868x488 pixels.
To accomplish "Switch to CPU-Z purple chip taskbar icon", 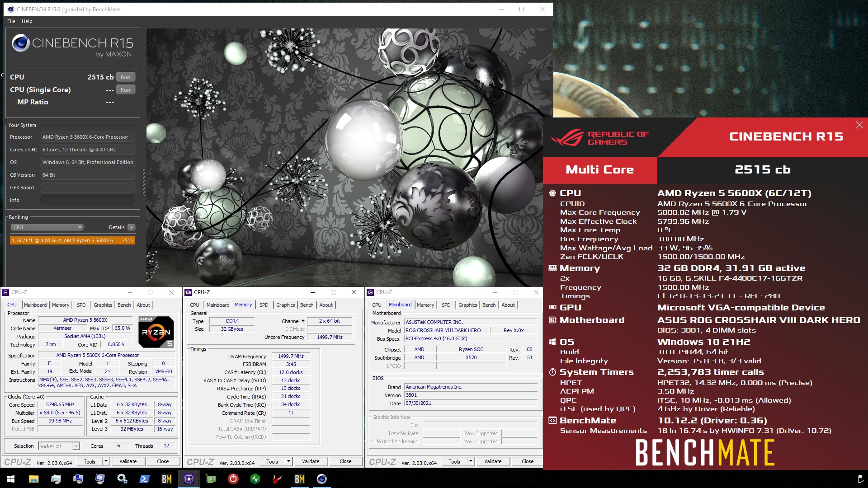I will pos(189,479).
